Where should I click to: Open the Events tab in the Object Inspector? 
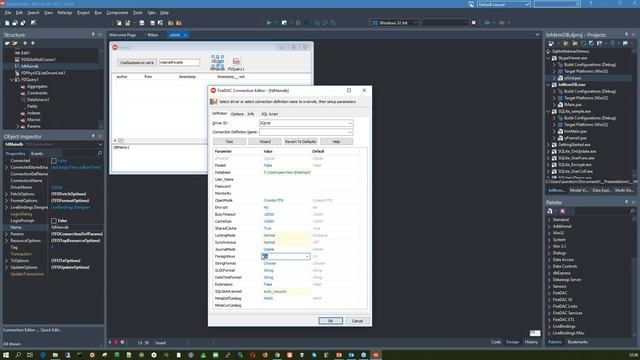coord(37,153)
